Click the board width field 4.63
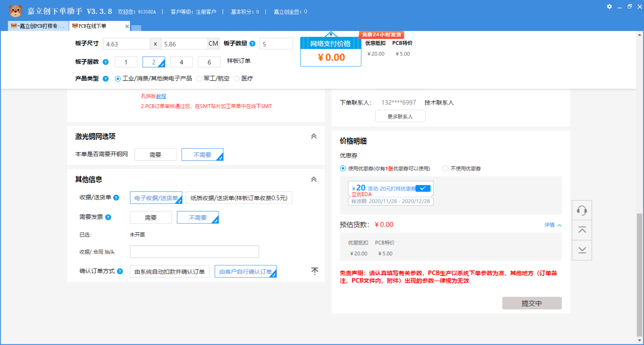Screen dimensions: 644x345 pos(126,44)
